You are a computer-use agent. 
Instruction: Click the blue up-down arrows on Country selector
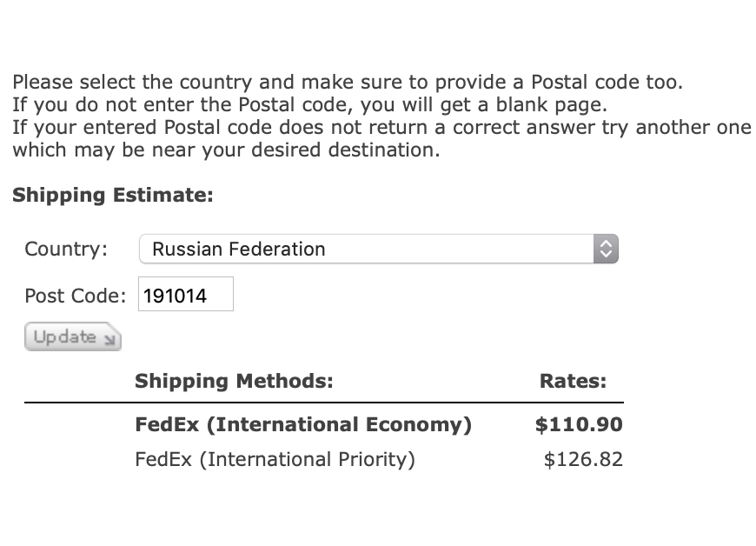pyautogui.click(x=606, y=250)
